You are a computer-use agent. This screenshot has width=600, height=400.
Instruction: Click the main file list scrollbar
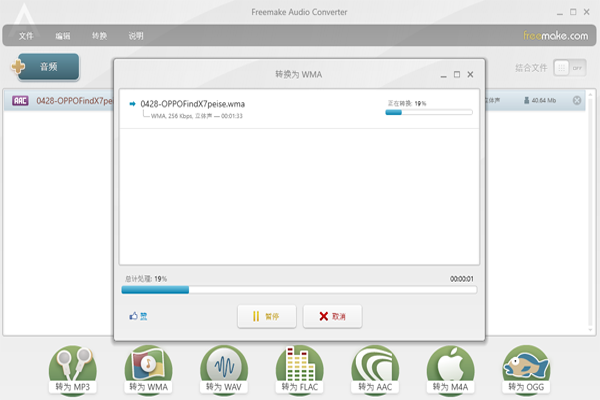(591, 212)
